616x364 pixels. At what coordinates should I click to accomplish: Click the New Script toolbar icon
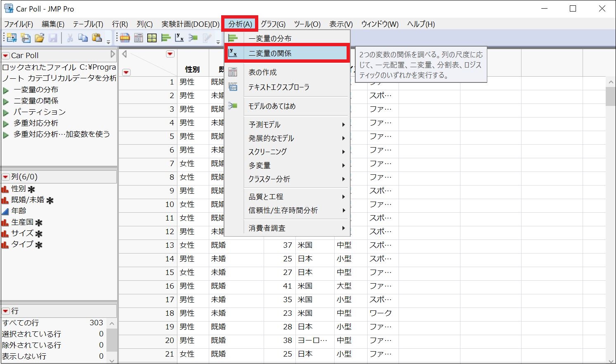(26, 38)
